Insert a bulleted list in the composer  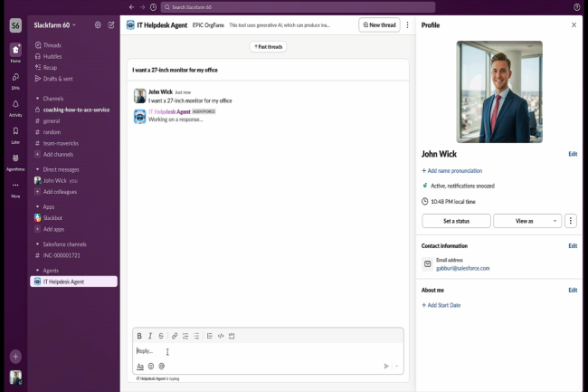pos(196,336)
